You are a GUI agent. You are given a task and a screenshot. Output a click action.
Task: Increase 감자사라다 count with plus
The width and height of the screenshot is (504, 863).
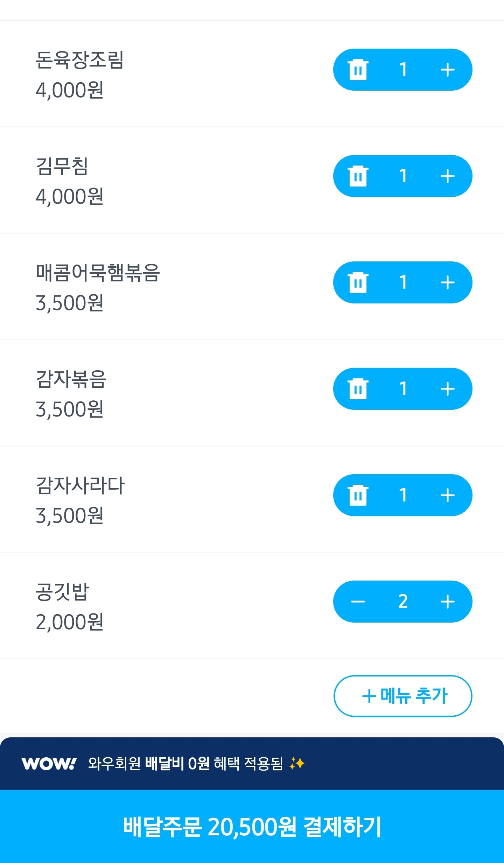pyautogui.click(x=447, y=495)
